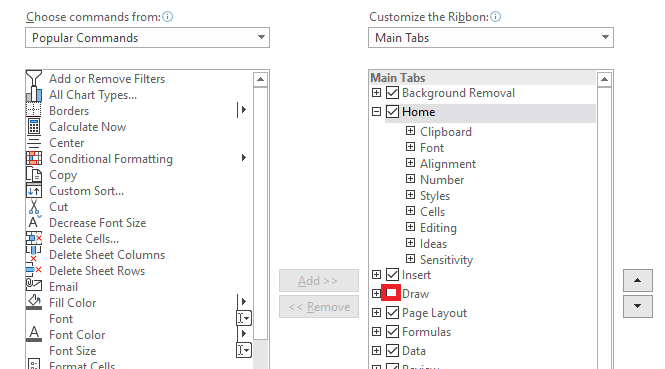Select Draw in Main Tabs tree
Screen dimensions: 665x369
click(x=415, y=294)
